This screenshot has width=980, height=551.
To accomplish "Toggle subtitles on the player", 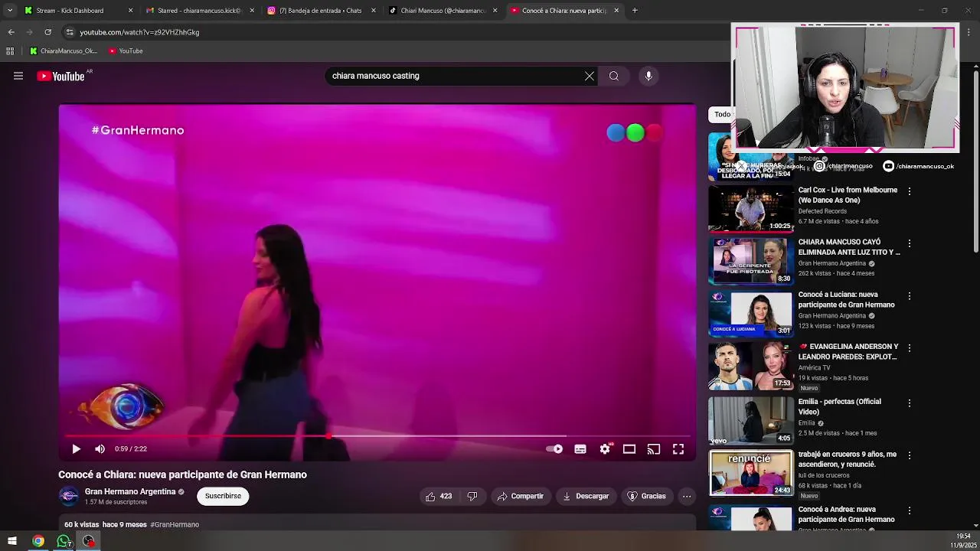I will 580,449.
